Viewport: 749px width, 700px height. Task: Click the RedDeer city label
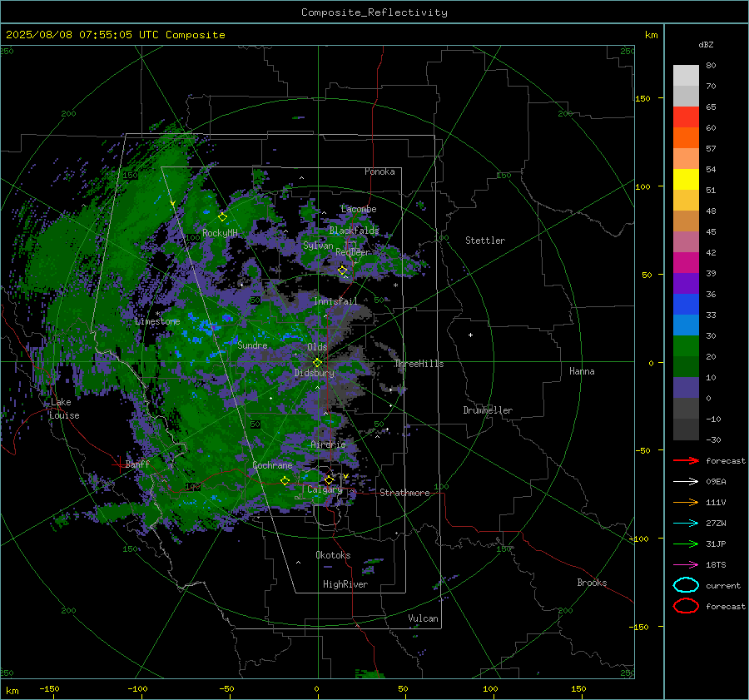[x=353, y=252]
